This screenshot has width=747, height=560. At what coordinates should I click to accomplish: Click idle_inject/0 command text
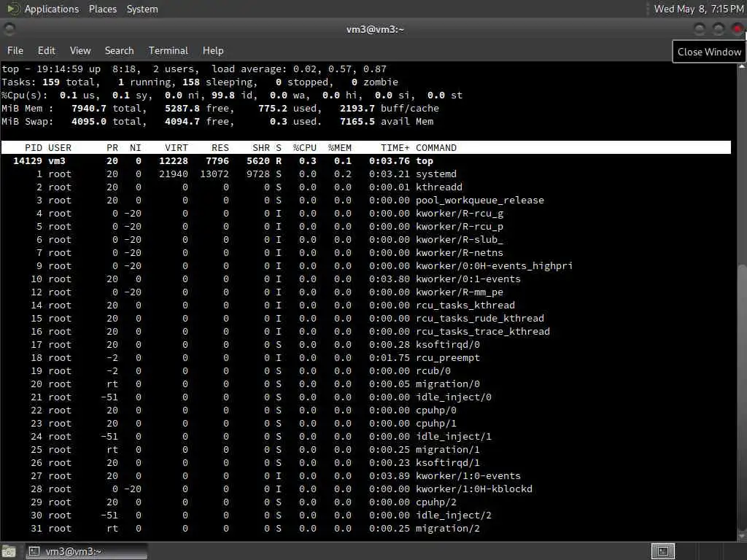453,397
